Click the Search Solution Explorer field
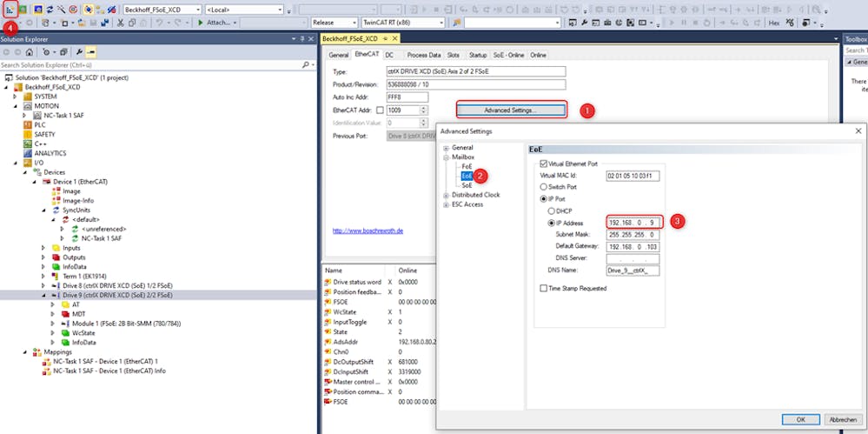This screenshot has width=868, height=434. point(150,65)
